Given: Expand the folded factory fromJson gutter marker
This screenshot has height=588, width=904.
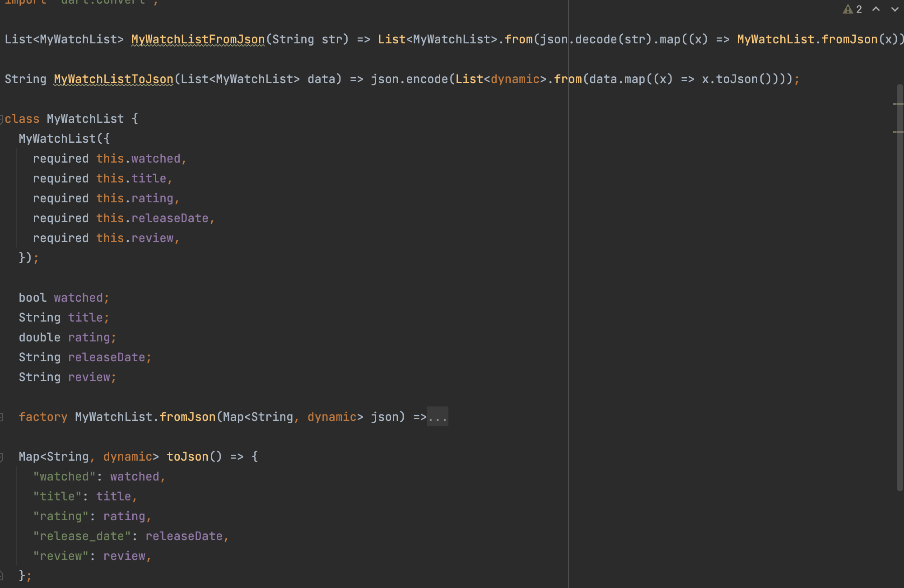Looking at the screenshot, I should point(2,417).
